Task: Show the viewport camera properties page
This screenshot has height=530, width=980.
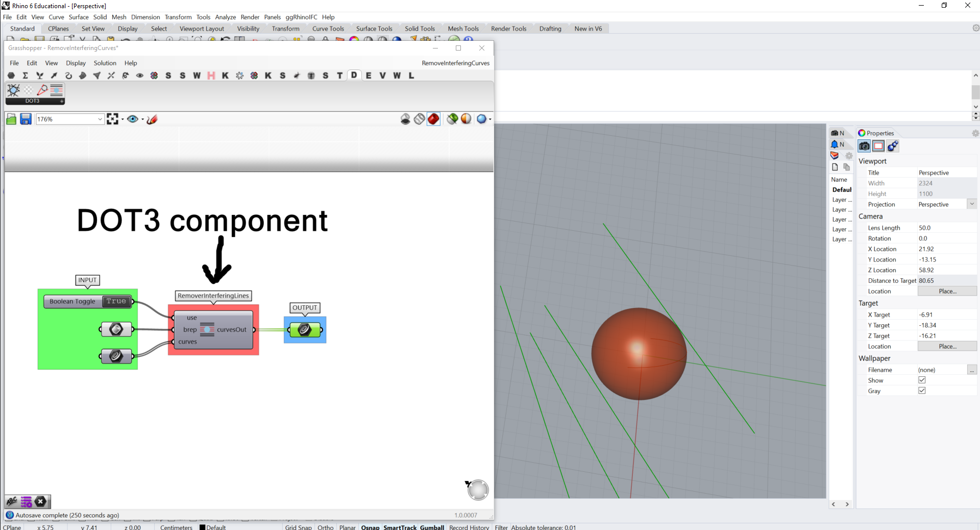Action: [865, 146]
